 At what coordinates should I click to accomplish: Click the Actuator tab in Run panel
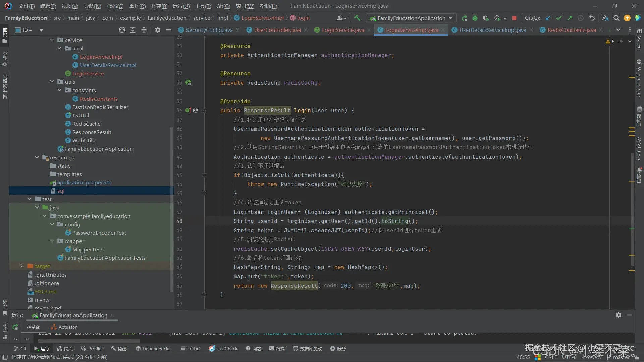click(x=64, y=327)
